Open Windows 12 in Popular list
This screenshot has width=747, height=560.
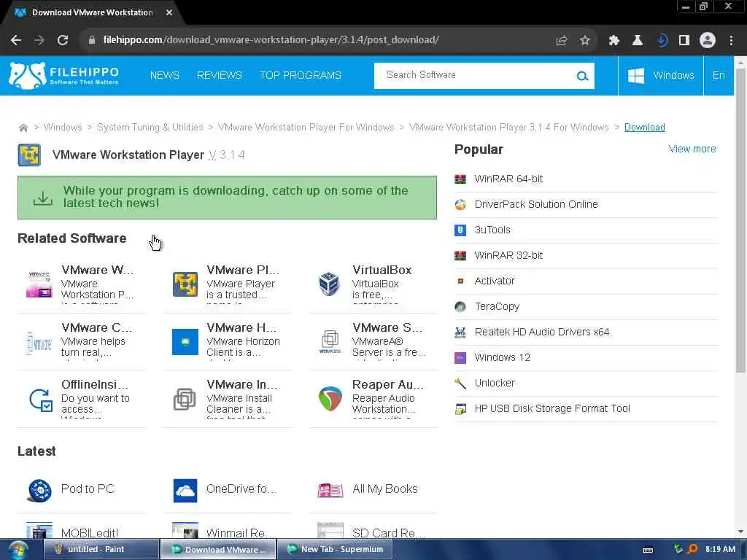coord(502,357)
